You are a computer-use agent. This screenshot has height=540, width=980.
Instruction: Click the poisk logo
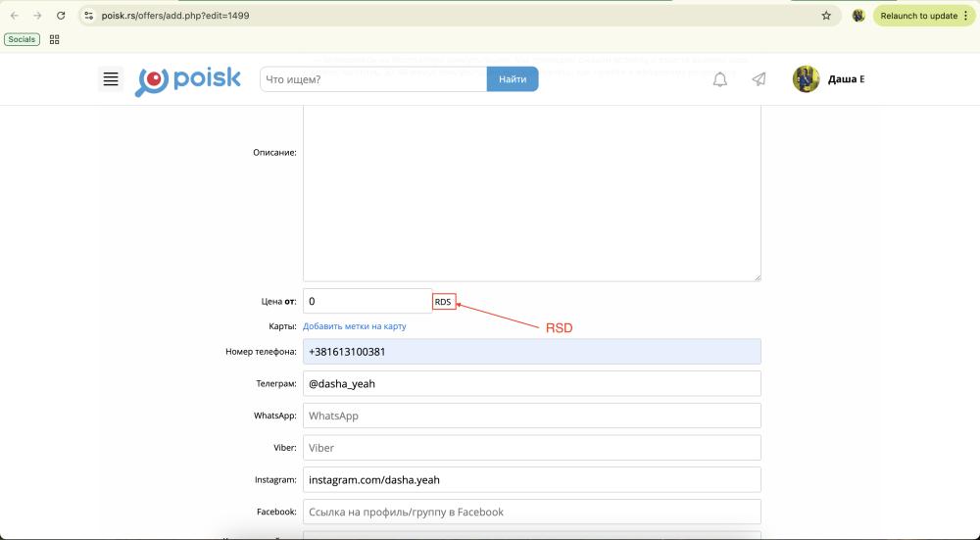click(188, 80)
